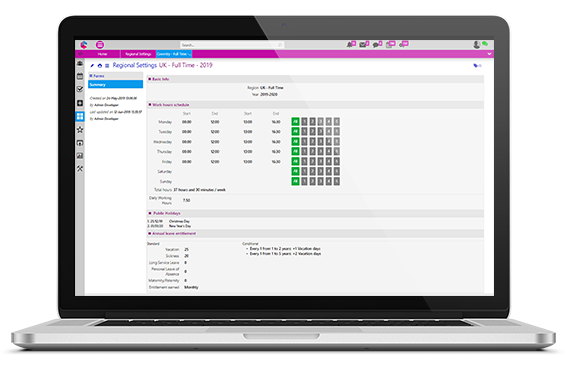Click inside the Search input field

[x=232, y=45]
